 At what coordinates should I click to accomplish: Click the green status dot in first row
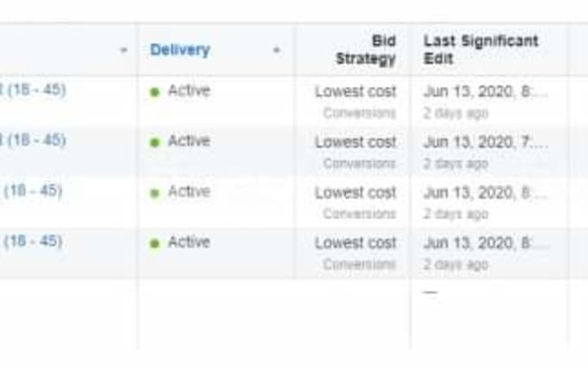(x=155, y=92)
